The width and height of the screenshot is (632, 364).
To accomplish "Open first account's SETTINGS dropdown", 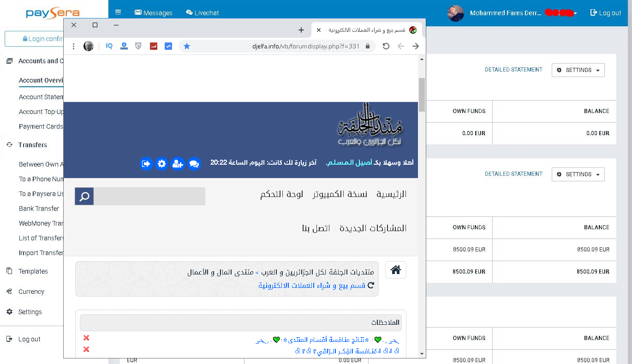I will pos(578,70).
